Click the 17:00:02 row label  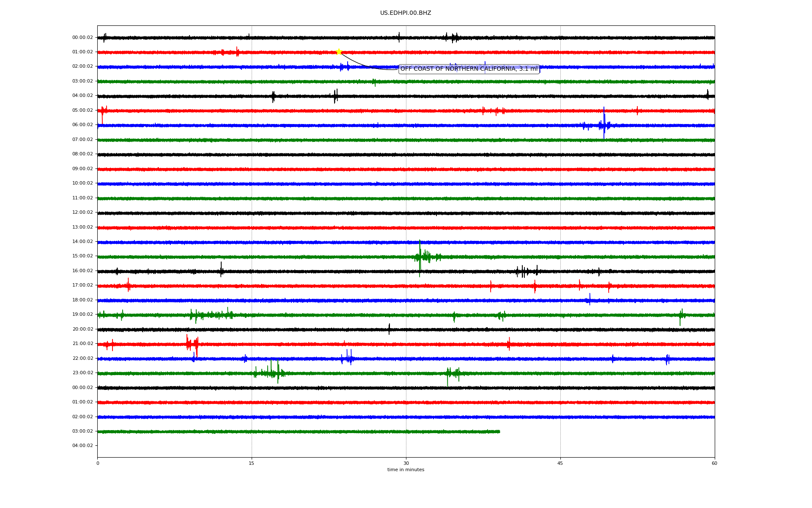pyautogui.click(x=82, y=285)
